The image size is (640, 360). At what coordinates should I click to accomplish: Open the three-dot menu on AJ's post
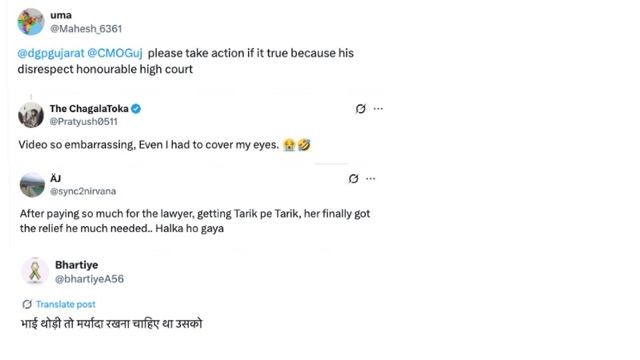point(371,178)
